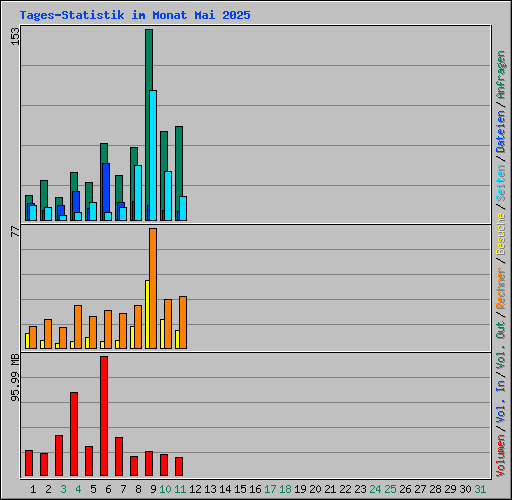Click the '95.99 MB' axis label
The image size is (512, 500).
(x=15, y=378)
